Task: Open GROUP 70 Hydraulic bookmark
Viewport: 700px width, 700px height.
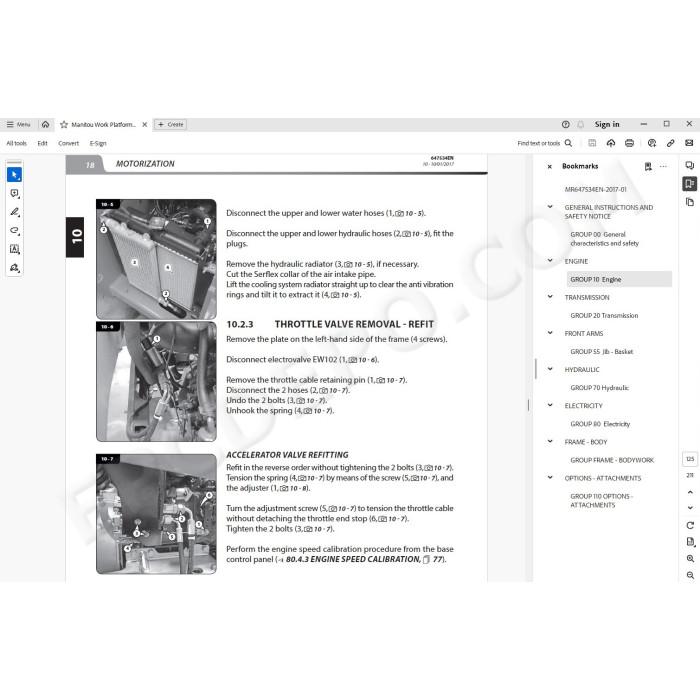Action: (x=599, y=388)
